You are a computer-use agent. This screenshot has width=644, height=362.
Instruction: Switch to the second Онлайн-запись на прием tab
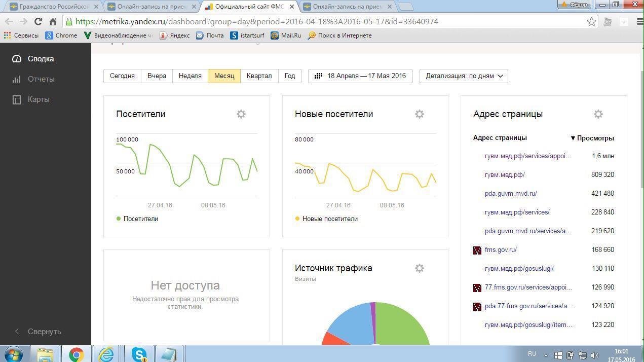click(347, 6)
